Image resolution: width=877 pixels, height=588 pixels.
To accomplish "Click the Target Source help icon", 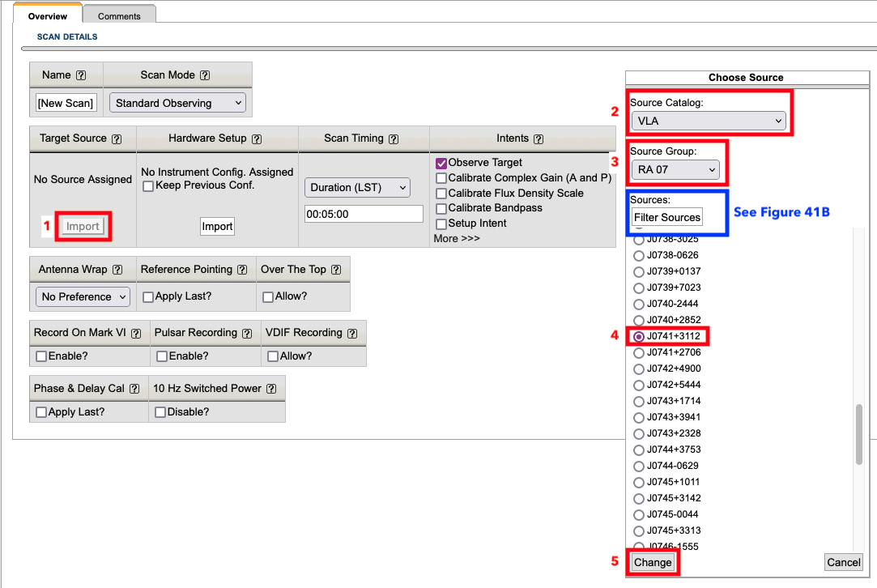I will click(x=117, y=138).
